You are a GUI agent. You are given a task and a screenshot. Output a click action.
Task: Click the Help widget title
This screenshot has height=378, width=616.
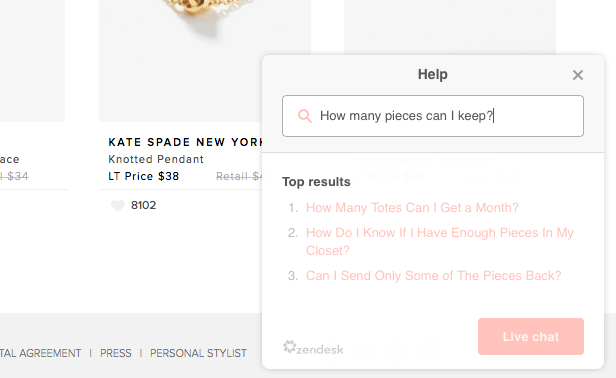(x=433, y=74)
